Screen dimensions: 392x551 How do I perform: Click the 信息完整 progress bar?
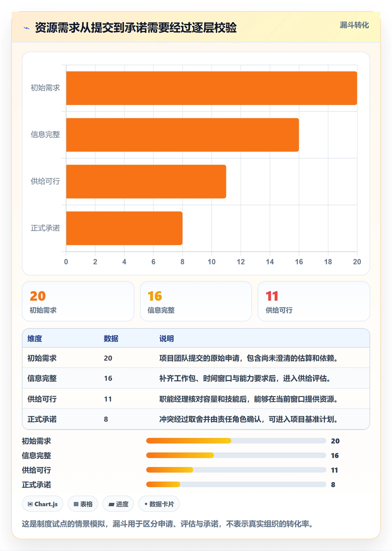[236, 455]
